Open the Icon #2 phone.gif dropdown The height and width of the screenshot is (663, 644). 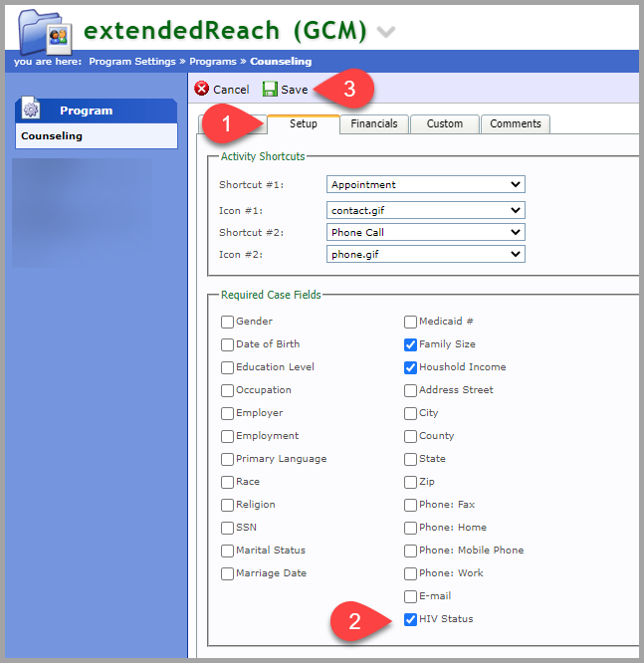(x=425, y=254)
